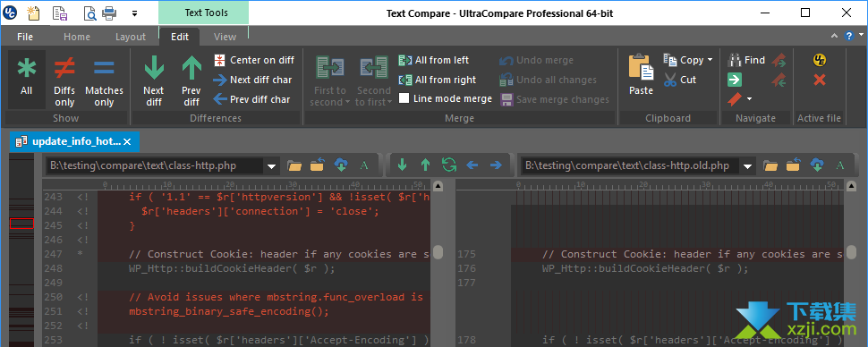Close the update_info_hot session tab
The width and height of the screenshot is (868, 347).
[127, 141]
